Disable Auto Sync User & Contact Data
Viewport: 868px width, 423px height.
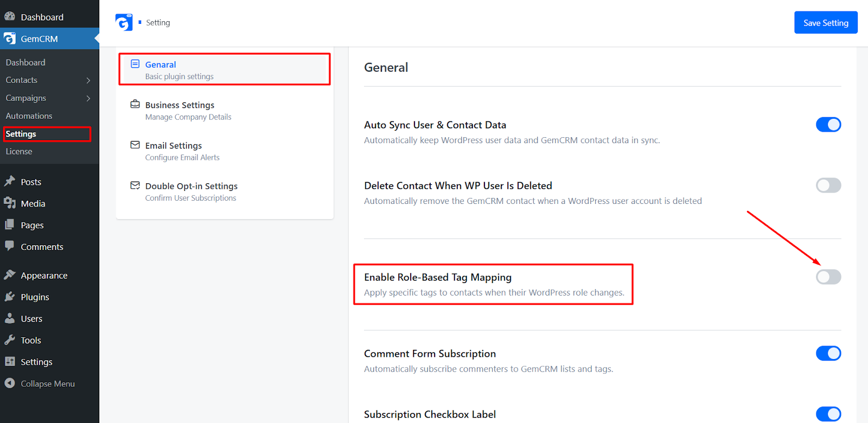tap(828, 125)
